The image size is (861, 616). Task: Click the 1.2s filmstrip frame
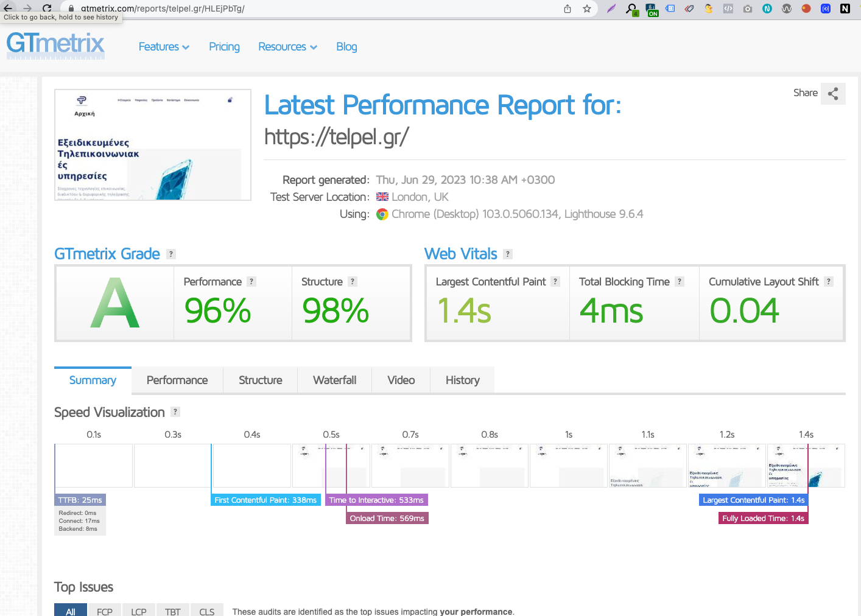(x=727, y=466)
